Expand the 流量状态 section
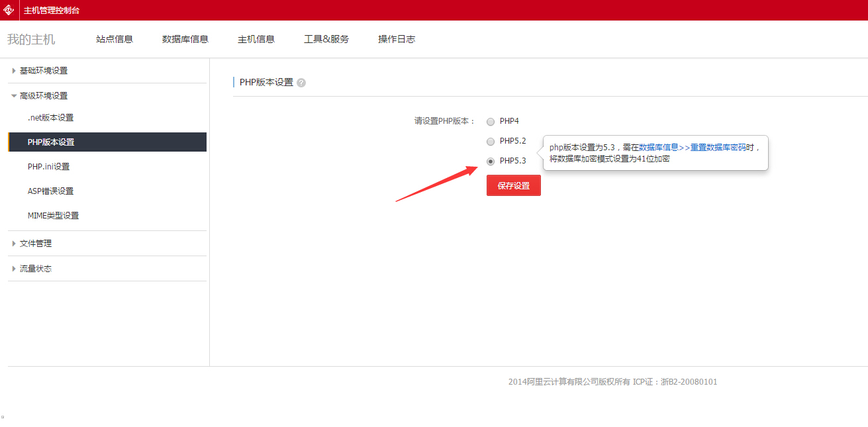This screenshot has width=868, height=427. point(35,269)
